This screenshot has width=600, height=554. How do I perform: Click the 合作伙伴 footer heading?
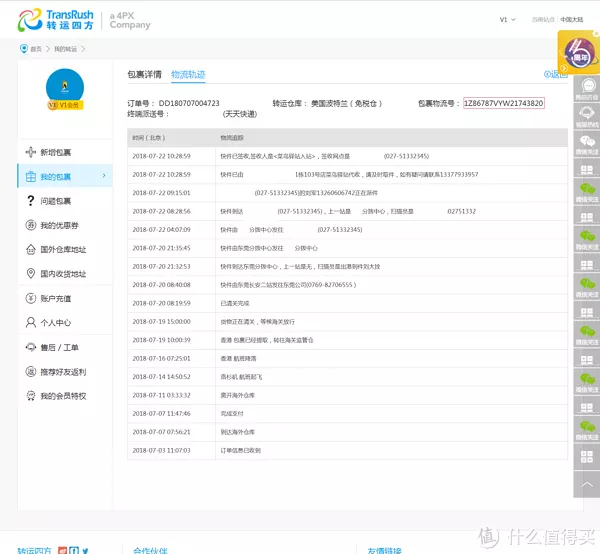(x=150, y=551)
